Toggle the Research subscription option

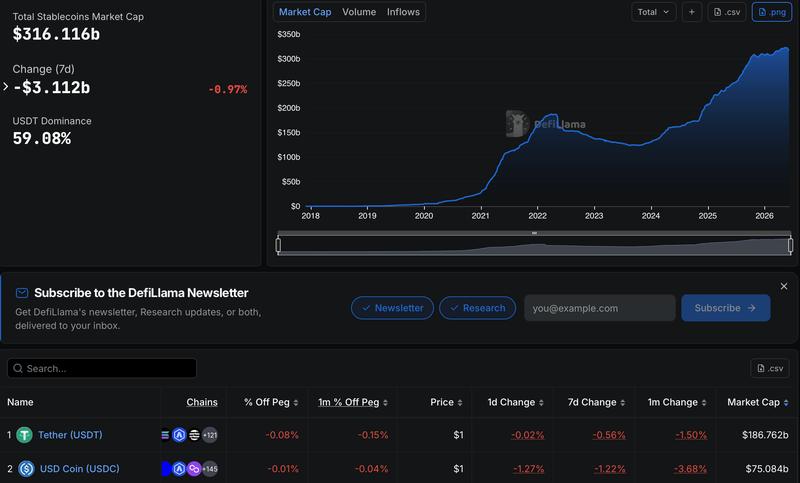point(478,308)
